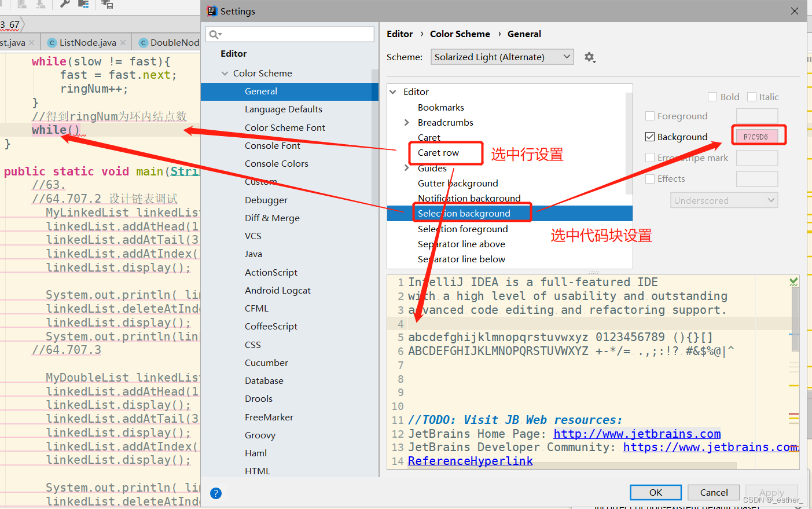Open Diff & Merge settings
Image resolution: width=812 pixels, height=509 pixels.
(x=272, y=218)
